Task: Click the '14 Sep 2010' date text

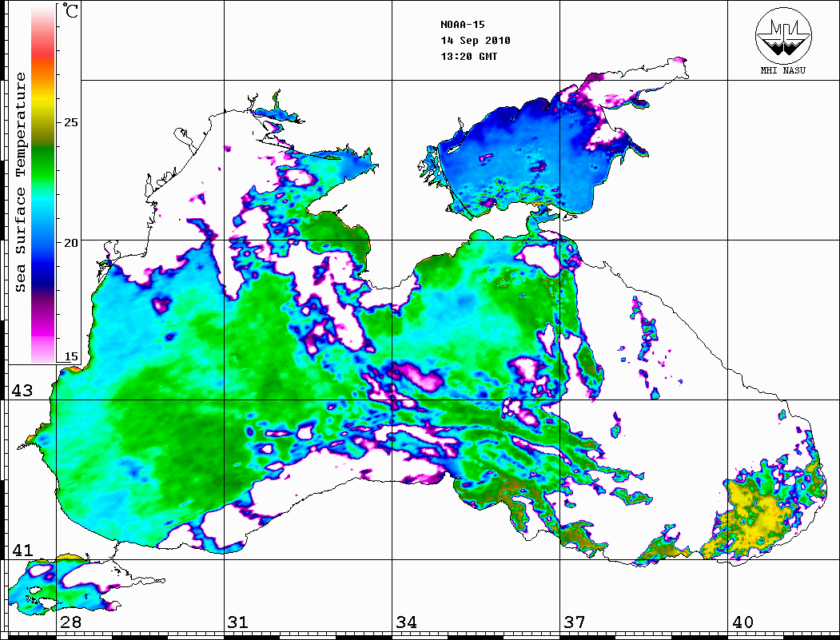Action: coord(476,41)
